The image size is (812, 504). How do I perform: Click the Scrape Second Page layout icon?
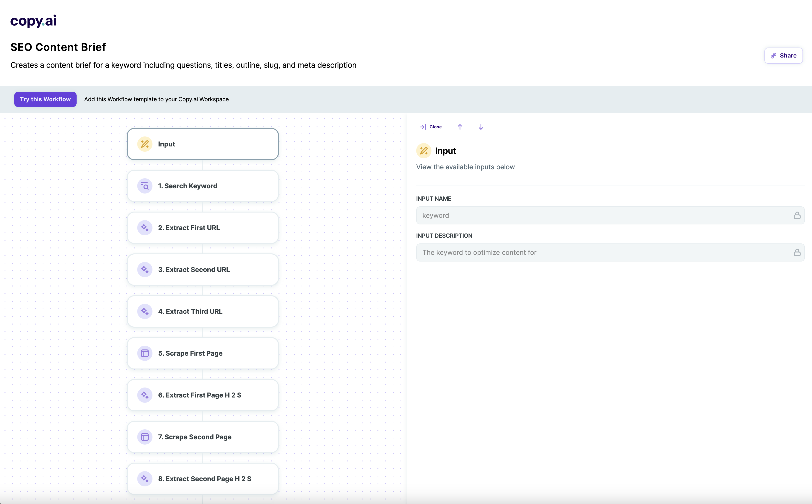[145, 437]
